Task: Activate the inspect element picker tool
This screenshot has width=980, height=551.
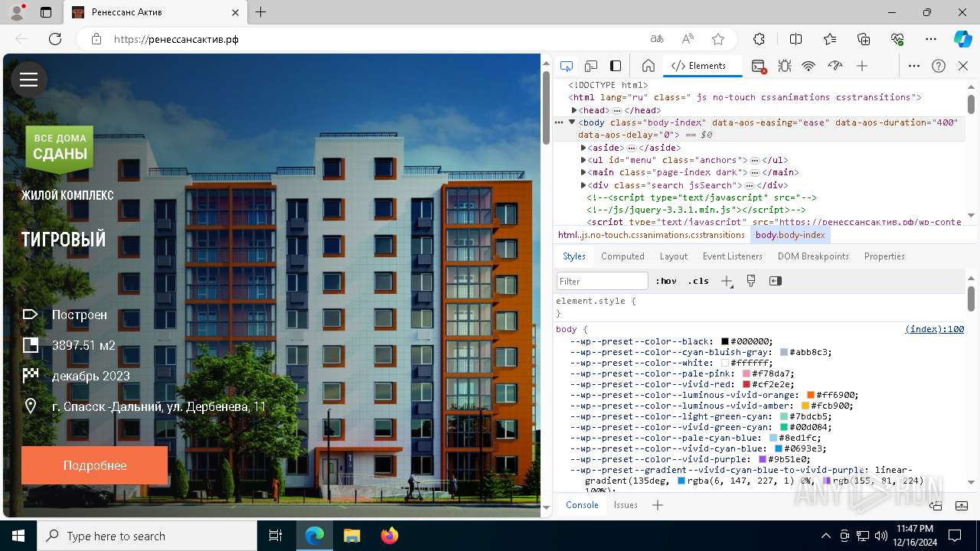Action: (x=567, y=66)
